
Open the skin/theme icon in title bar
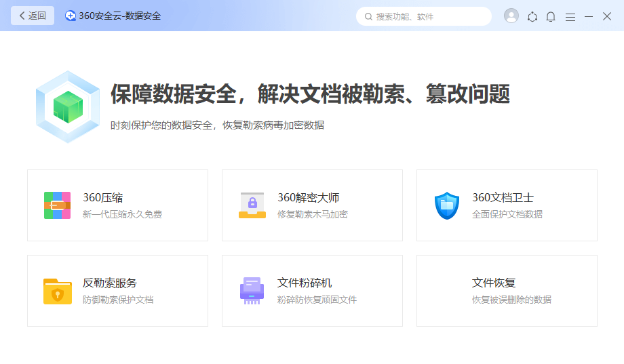coord(532,17)
